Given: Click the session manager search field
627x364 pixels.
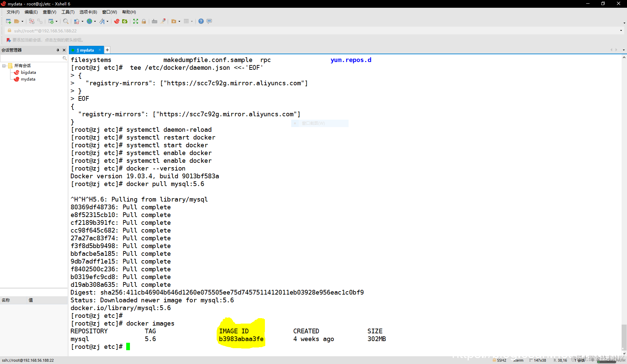Looking at the screenshot, I should coord(34,58).
